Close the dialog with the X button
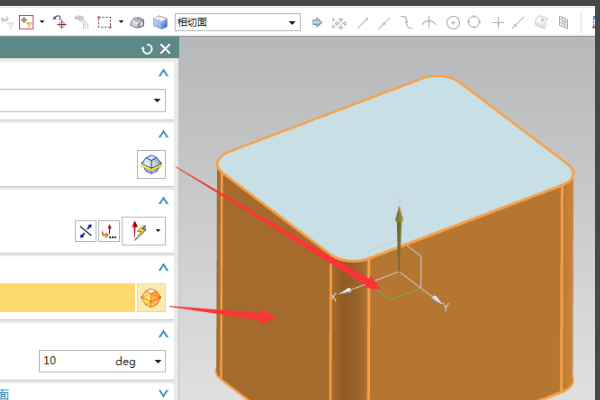This screenshot has height=400, width=600. [165, 49]
